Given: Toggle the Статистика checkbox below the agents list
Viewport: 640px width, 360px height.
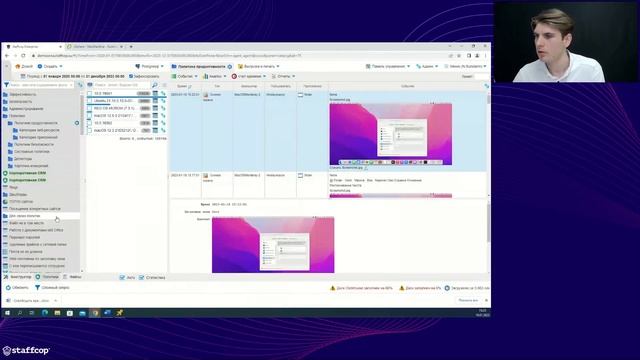Looking at the screenshot, I should point(142,278).
